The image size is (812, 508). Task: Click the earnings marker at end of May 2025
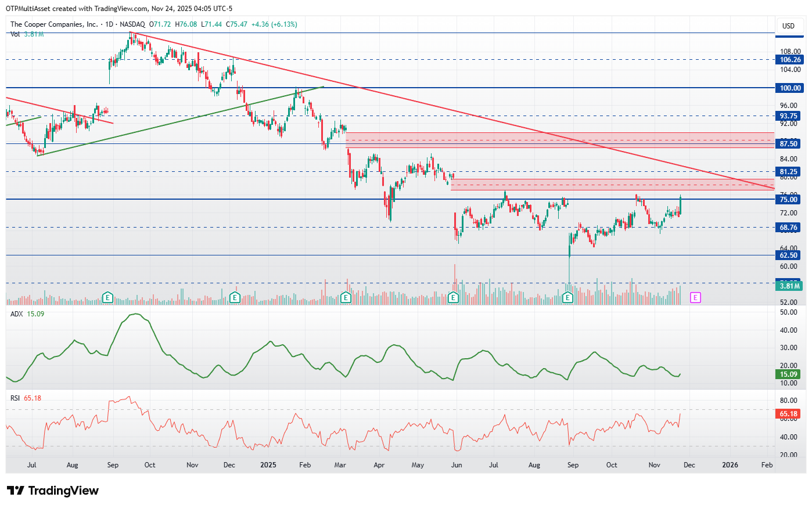click(454, 298)
